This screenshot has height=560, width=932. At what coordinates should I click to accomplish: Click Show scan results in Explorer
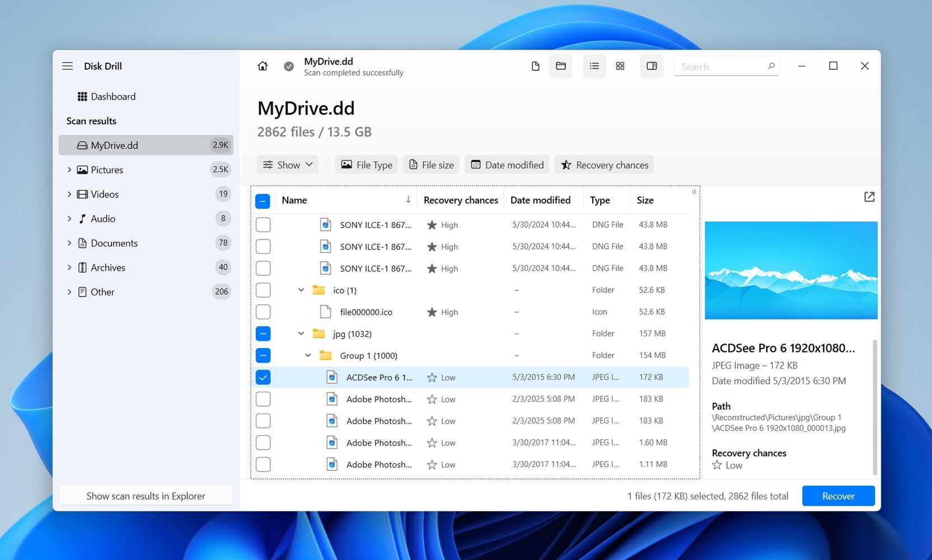coord(146,496)
